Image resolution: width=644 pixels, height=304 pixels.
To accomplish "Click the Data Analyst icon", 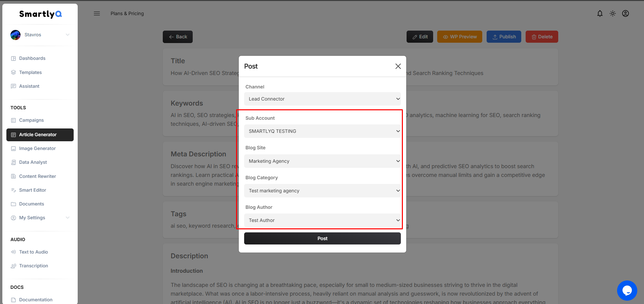I will (x=13, y=162).
